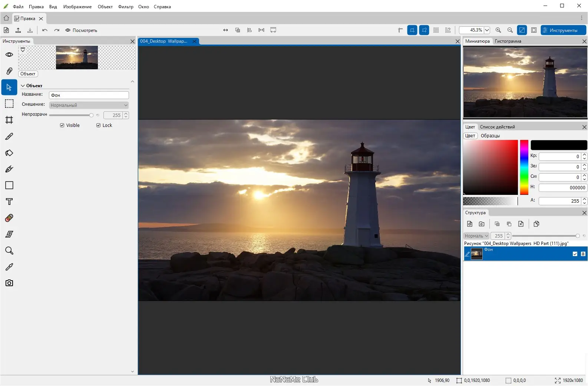Toggle visibility checkbox of Фон layer
Viewport: 588px width, 386px height.
coord(575,254)
